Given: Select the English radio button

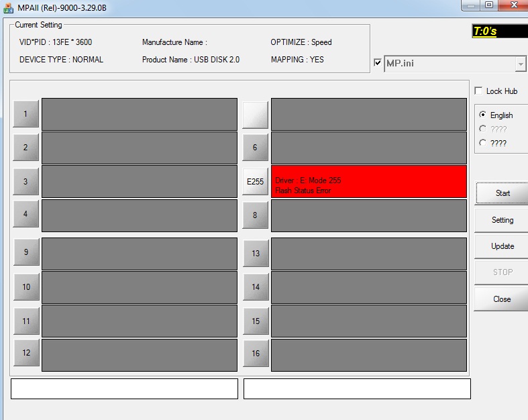Looking at the screenshot, I should 483,115.
